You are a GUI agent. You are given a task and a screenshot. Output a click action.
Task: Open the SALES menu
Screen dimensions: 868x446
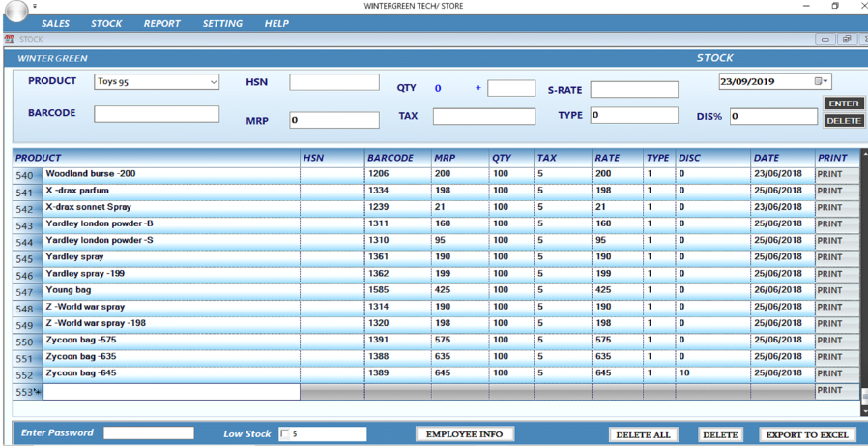click(55, 24)
